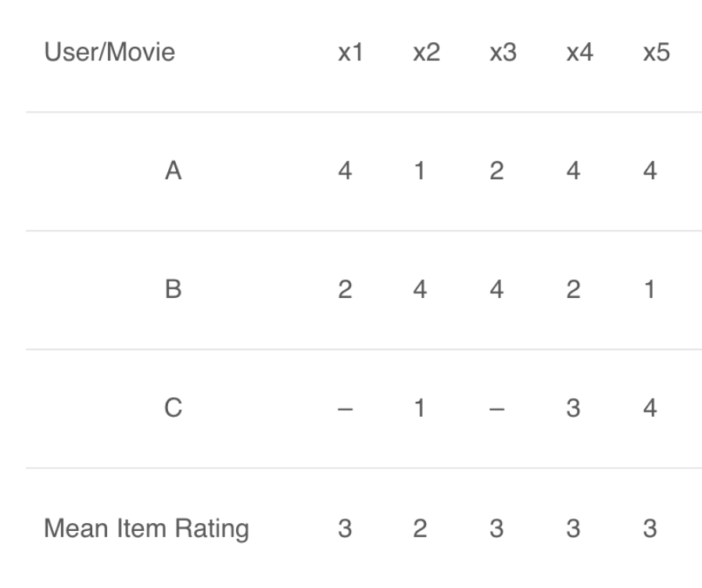Screen dimensions: 702x588
Task: Click user C's missing x1 rating dash
Action: click(345, 409)
